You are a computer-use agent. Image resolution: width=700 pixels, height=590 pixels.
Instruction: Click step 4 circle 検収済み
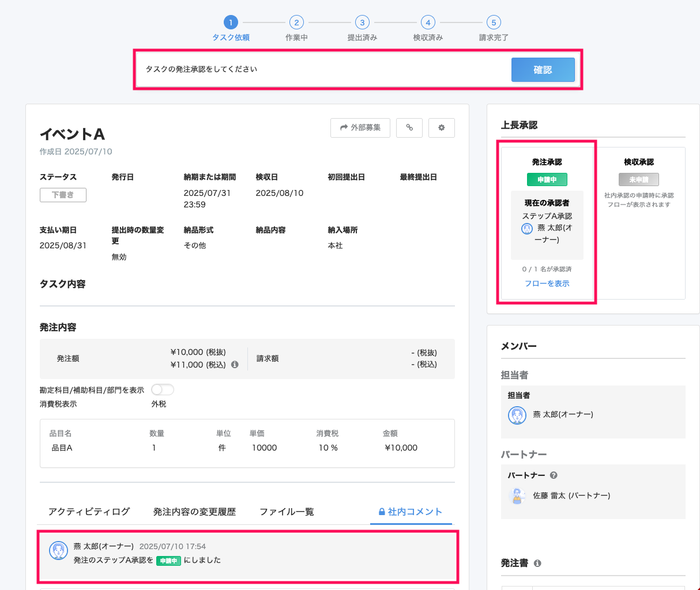coord(428,22)
